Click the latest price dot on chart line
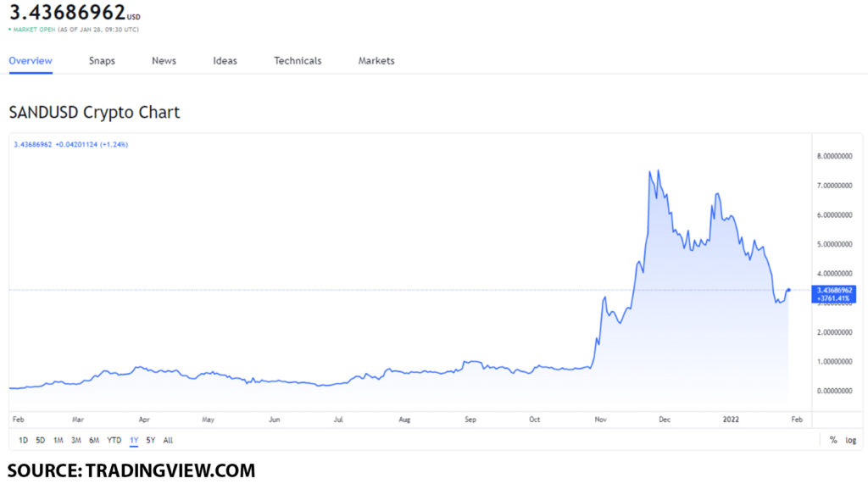The image size is (868, 484). point(789,290)
